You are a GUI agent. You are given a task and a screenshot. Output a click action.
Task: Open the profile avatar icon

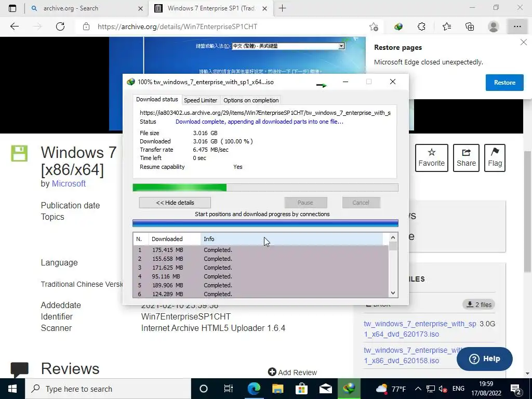point(493,26)
